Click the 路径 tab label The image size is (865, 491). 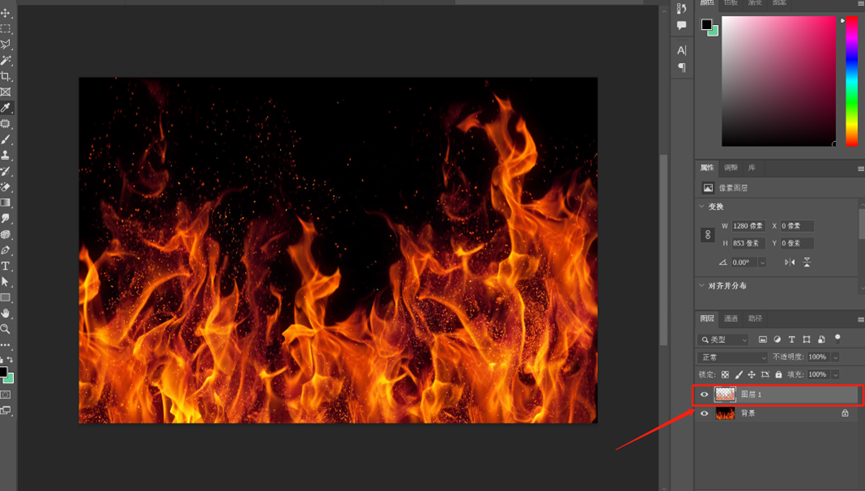click(x=755, y=319)
